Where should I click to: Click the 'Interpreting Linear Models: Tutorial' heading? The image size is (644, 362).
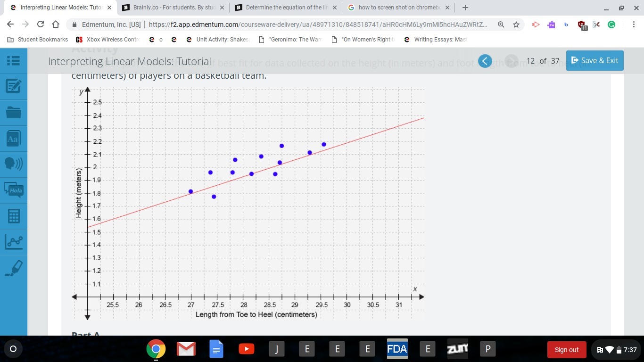[x=130, y=61]
